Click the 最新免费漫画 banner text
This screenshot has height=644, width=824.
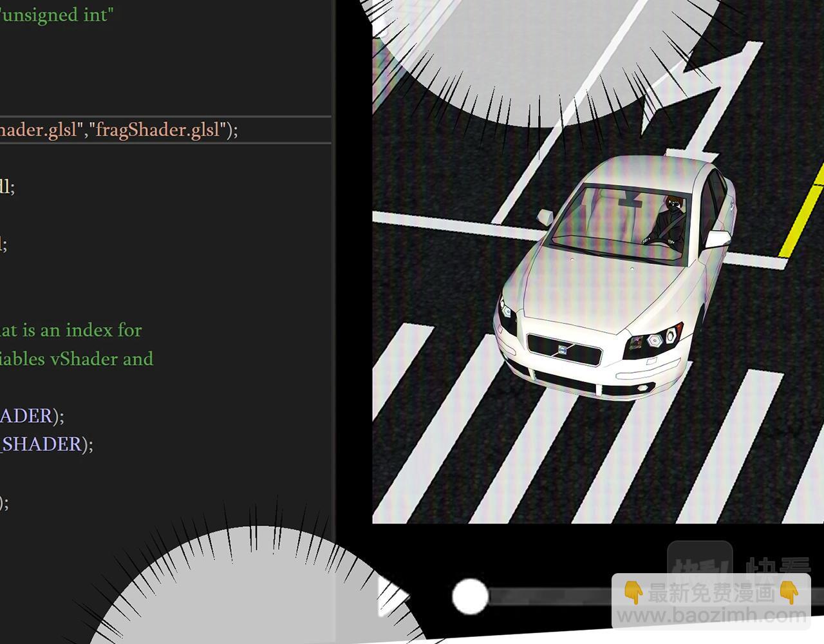point(711,592)
